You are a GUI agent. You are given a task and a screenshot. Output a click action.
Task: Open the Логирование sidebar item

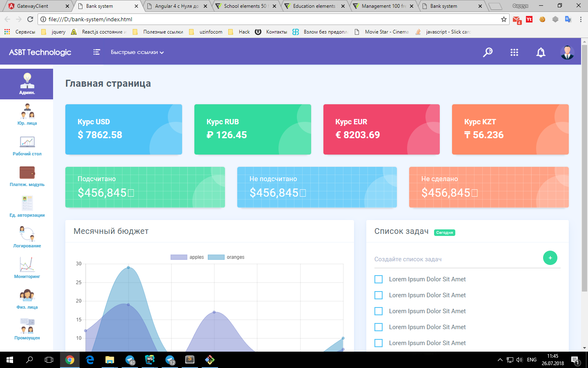(27, 237)
